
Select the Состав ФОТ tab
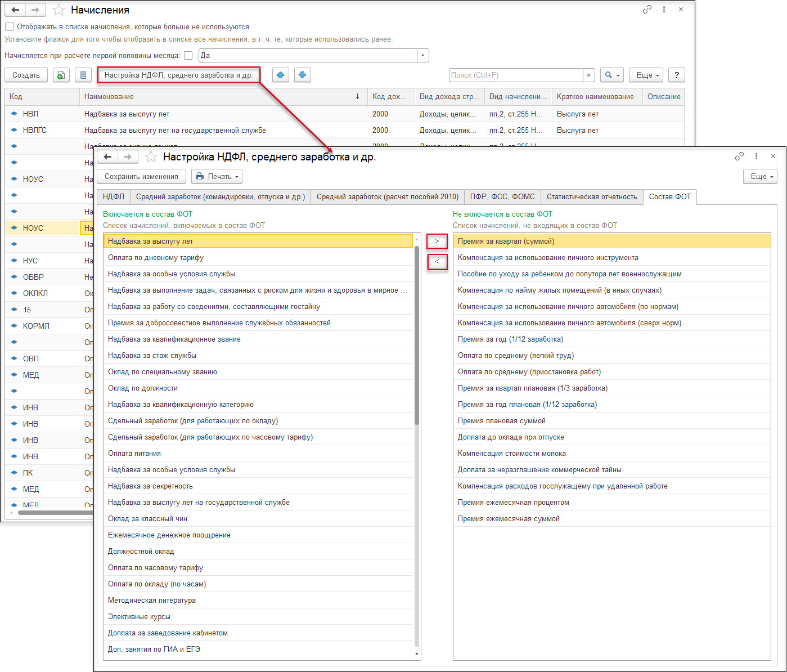tap(670, 196)
